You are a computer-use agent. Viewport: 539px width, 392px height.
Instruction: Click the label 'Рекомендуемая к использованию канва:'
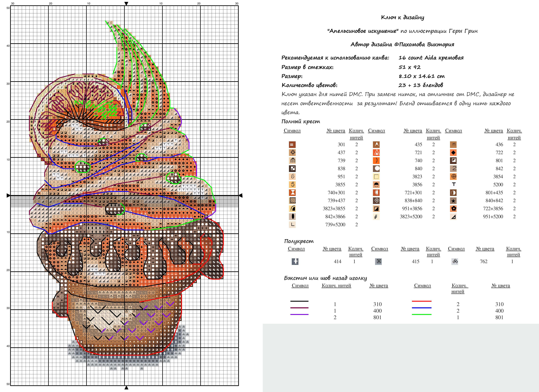click(x=335, y=58)
